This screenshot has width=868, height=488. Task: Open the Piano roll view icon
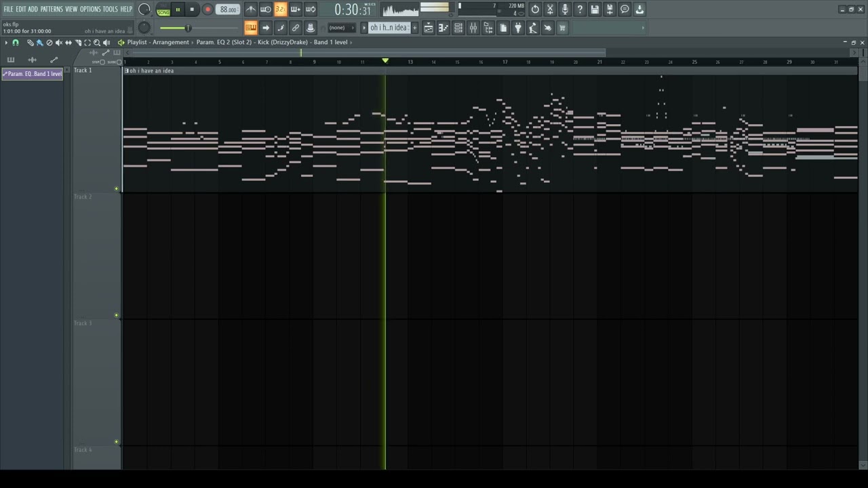click(443, 28)
